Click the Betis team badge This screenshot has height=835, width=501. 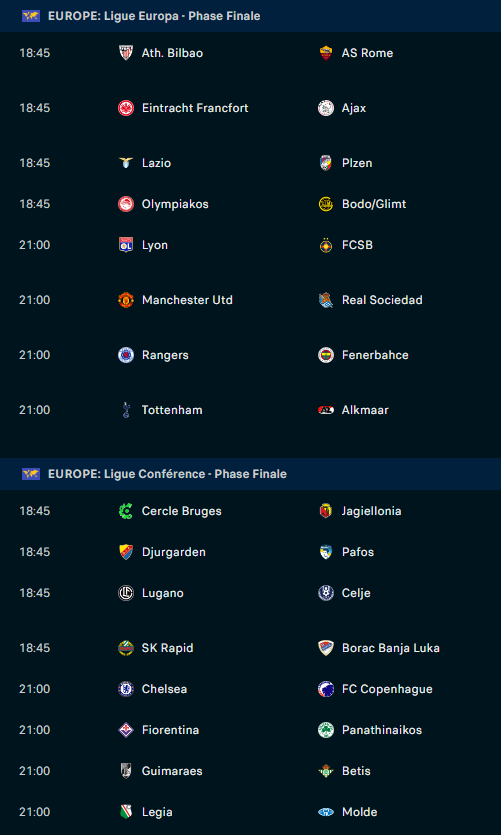pyautogui.click(x=326, y=771)
